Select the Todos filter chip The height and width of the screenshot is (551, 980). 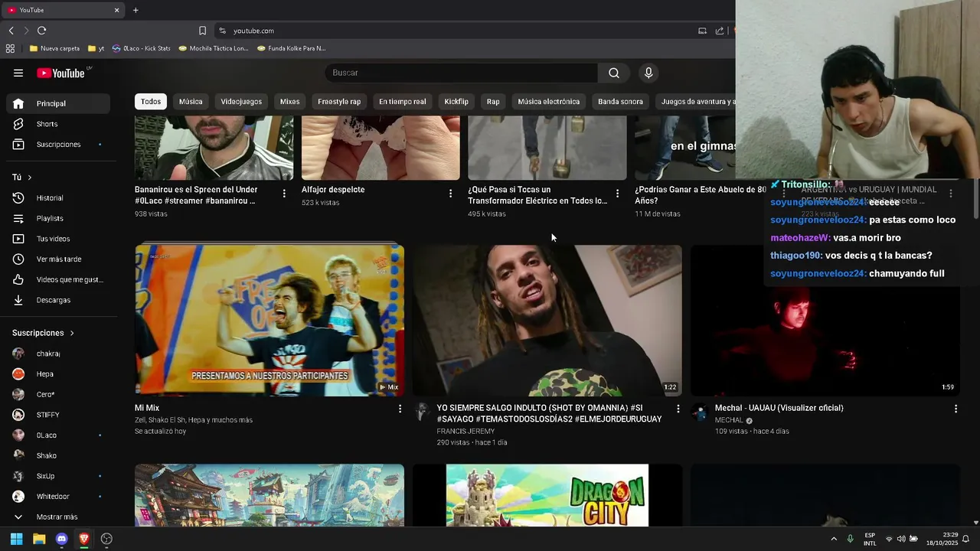pos(151,102)
